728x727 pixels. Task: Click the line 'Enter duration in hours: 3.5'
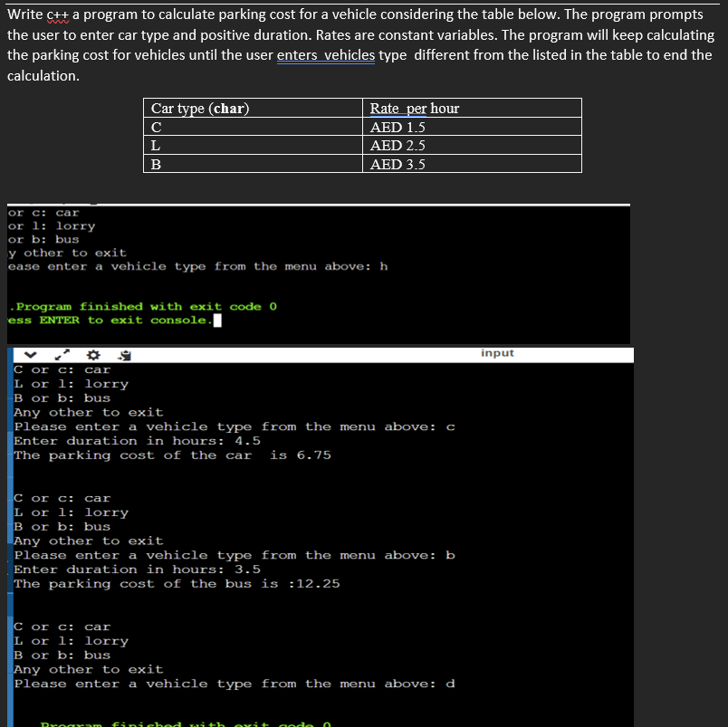[137, 569]
